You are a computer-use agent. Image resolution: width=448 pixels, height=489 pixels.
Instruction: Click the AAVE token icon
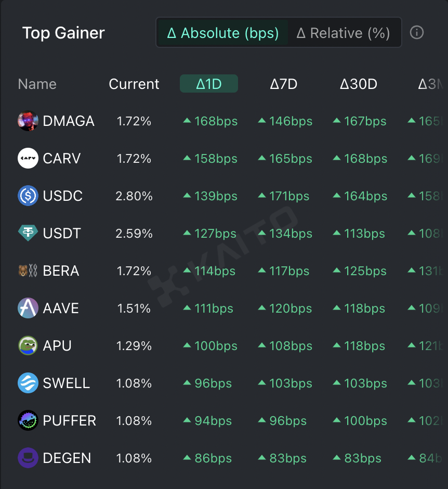pos(28,308)
